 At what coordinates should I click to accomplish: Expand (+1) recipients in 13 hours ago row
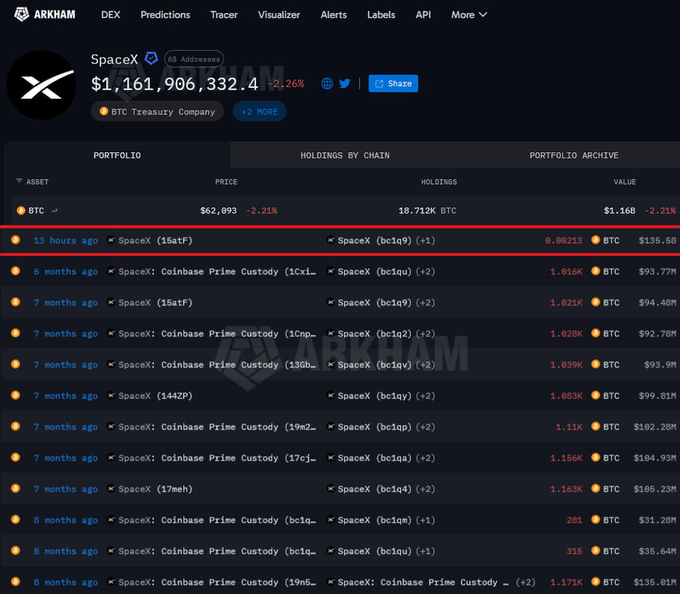[425, 240]
